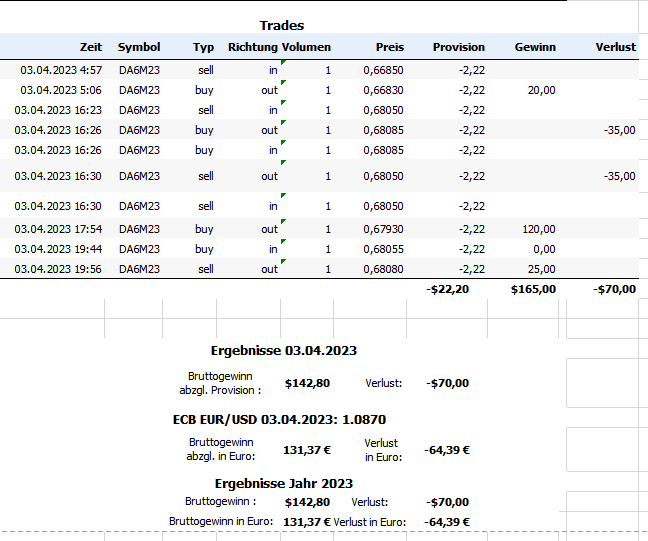648x541 pixels.
Task: Select the 'Trades' title cell
Action: click(282, 26)
